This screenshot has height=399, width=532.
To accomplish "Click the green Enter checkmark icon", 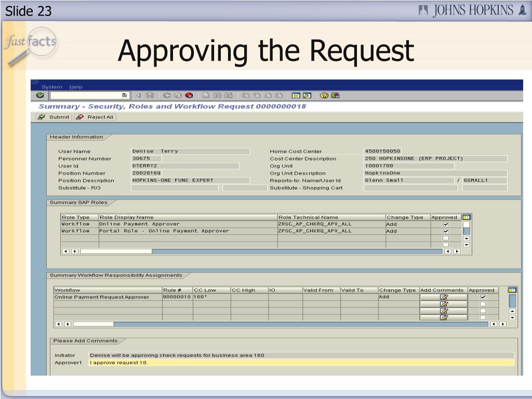I will [x=40, y=96].
